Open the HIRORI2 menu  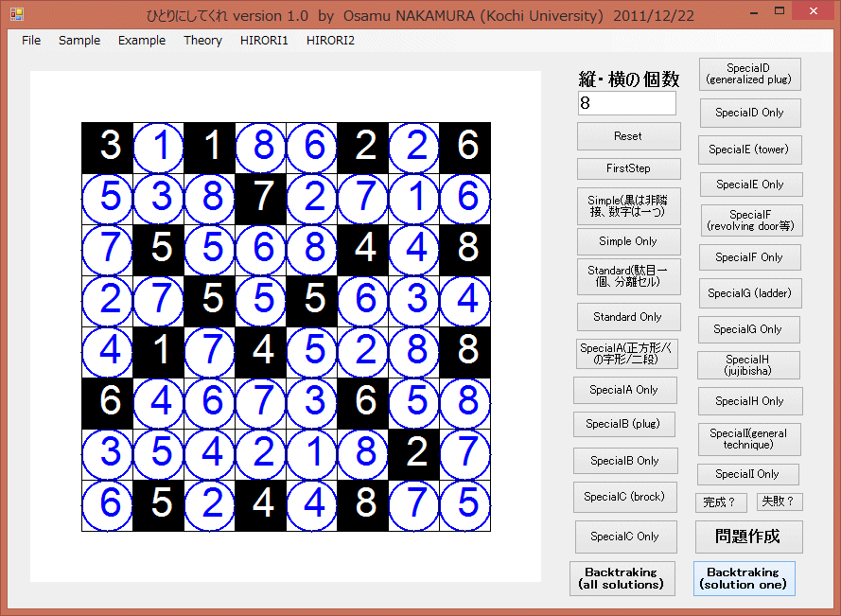pos(330,41)
